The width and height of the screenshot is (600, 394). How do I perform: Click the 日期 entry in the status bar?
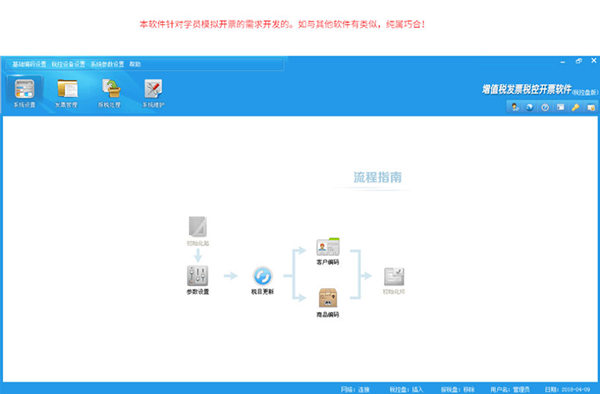568,389
